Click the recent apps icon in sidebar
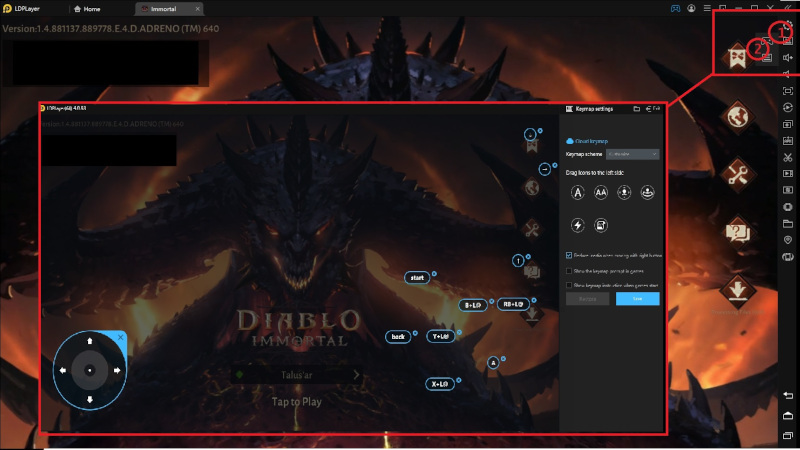This screenshot has width=800, height=450. point(788,435)
